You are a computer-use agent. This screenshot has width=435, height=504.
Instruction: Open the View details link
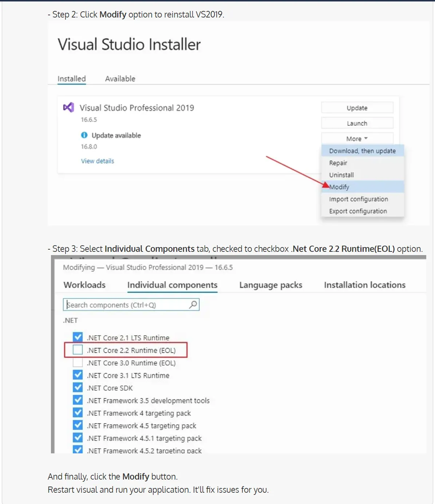98,161
